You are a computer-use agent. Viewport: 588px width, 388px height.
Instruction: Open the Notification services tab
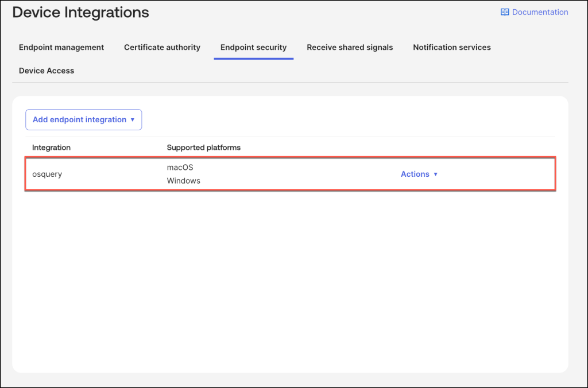(451, 48)
